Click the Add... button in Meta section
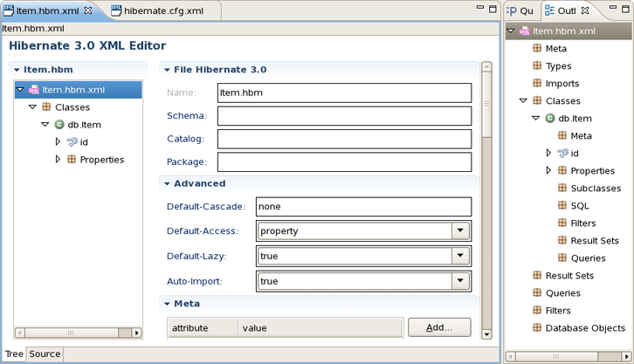634x364 pixels. (439, 327)
